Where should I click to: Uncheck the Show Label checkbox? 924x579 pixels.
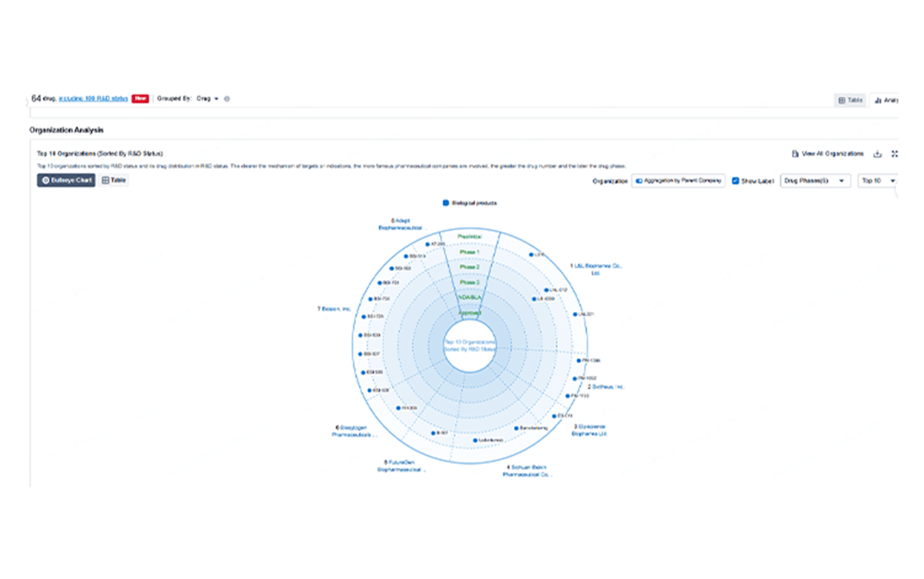pos(735,181)
